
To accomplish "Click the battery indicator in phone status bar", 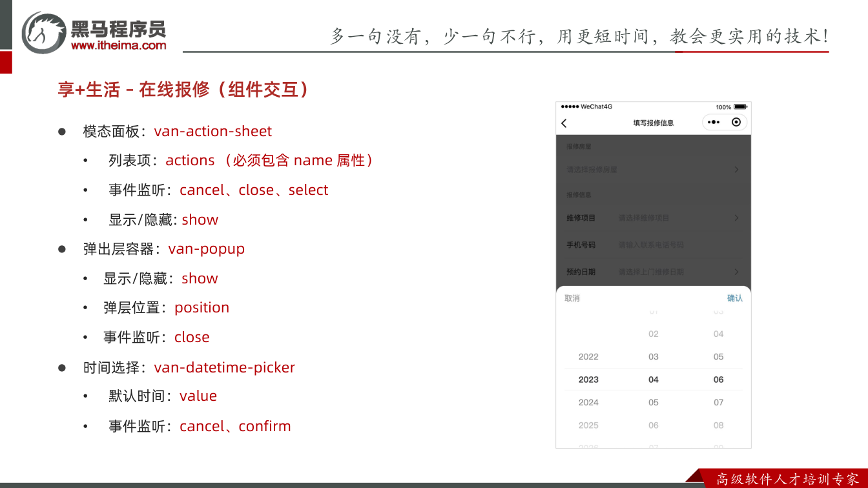I will [x=740, y=107].
